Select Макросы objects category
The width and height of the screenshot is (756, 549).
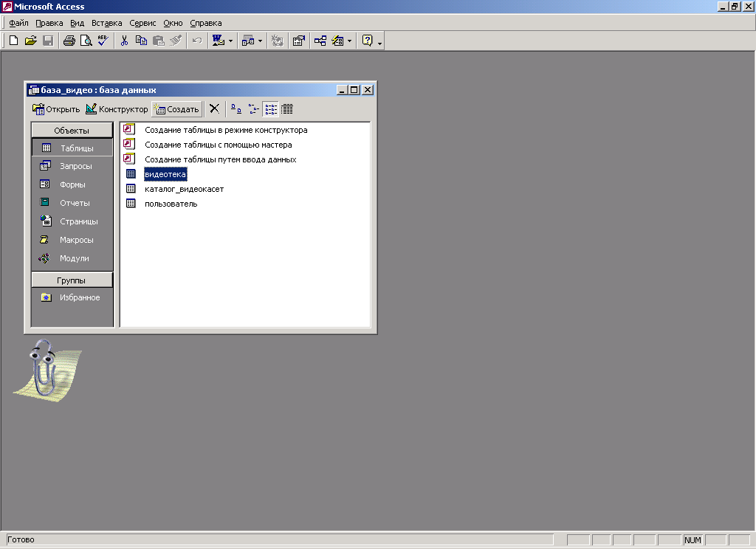tap(72, 240)
